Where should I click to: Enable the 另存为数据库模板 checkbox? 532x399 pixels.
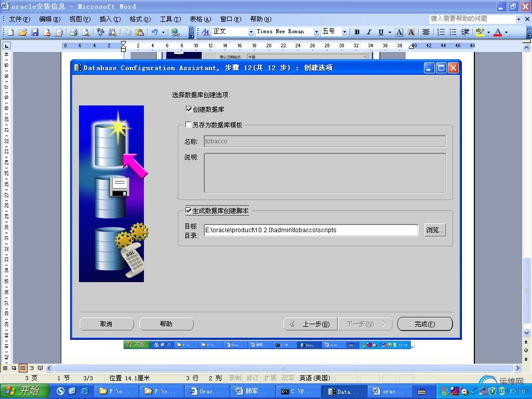point(188,125)
